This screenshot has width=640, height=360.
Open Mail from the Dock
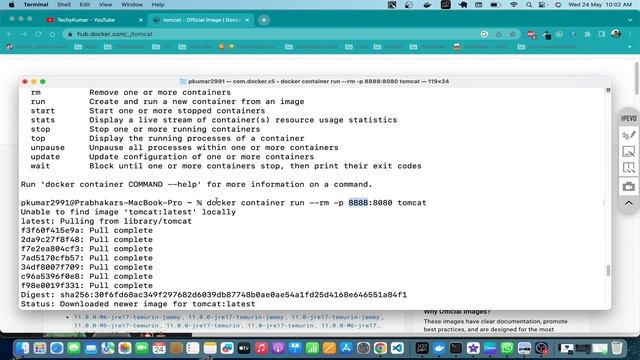tap(91, 348)
